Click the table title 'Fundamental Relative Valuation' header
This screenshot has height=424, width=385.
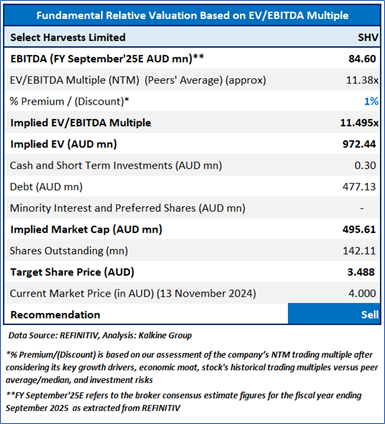point(192,15)
